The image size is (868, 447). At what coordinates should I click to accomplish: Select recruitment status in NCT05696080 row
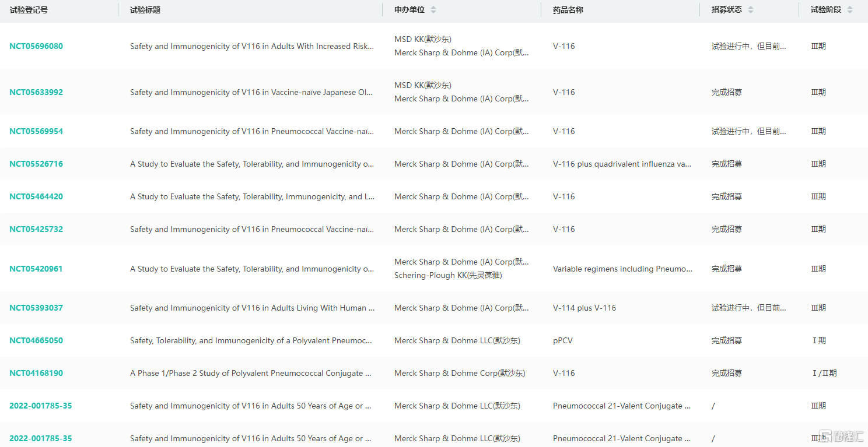click(x=749, y=46)
